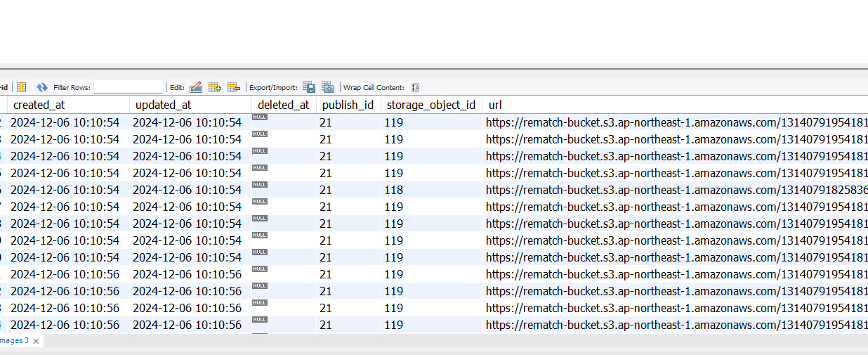The image size is (868, 355).
Task: Click the deleted_at column header
Action: (x=283, y=105)
